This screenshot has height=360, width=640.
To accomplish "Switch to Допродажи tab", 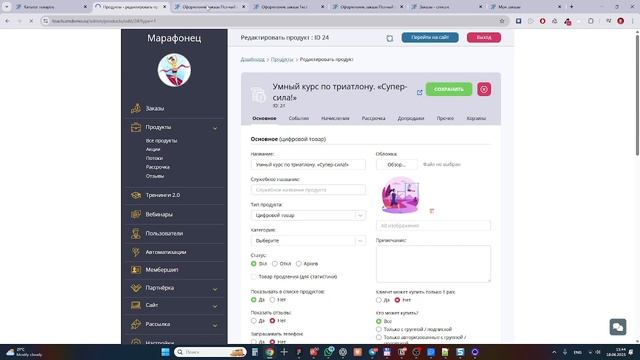I will point(411,118).
